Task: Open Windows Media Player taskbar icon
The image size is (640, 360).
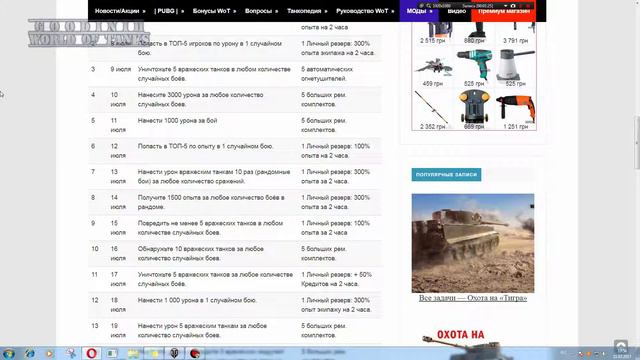Action: pyautogui.click(x=49, y=353)
